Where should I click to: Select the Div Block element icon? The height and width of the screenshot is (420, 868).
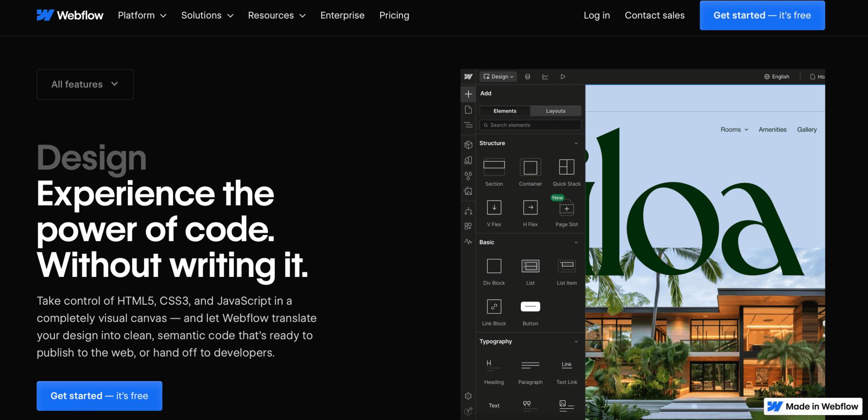point(494,266)
